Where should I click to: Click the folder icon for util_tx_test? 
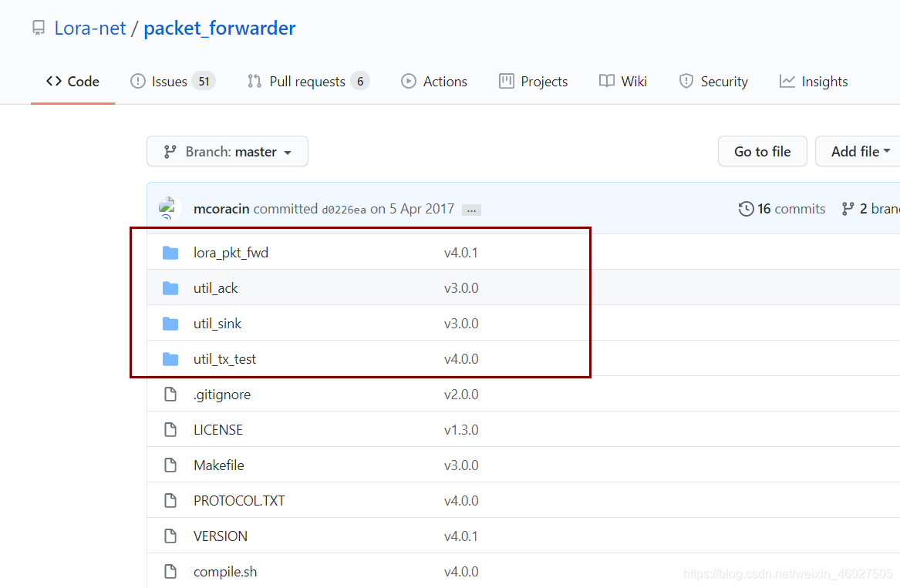[x=170, y=359]
